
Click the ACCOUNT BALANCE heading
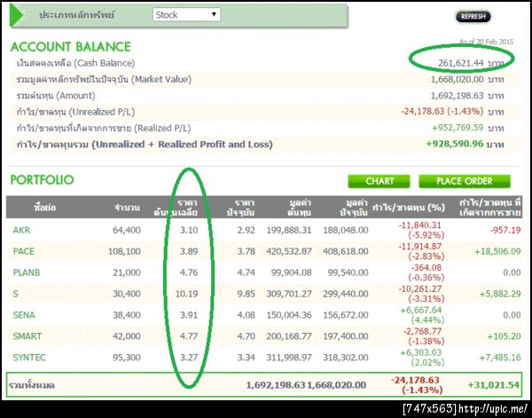pos(71,47)
